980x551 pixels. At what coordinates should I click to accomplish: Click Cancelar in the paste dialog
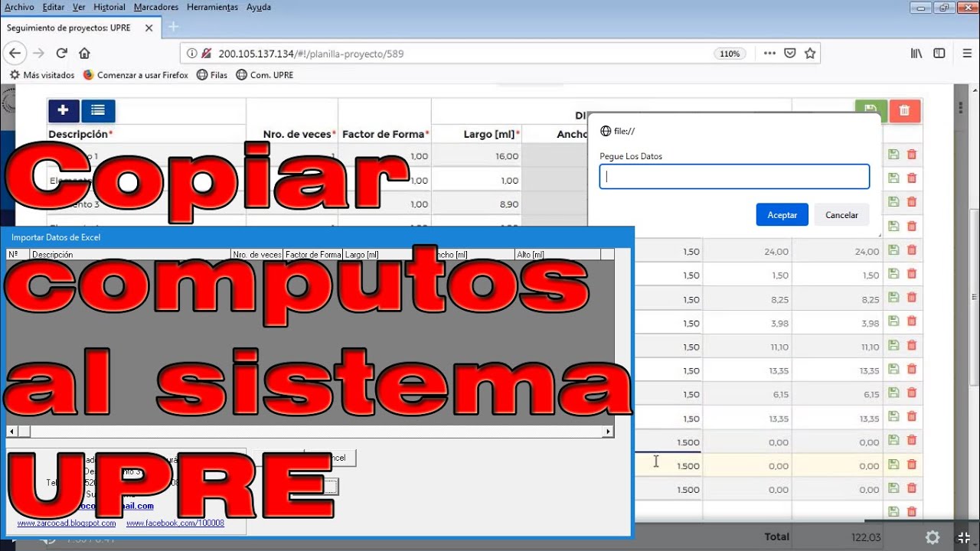(841, 215)
